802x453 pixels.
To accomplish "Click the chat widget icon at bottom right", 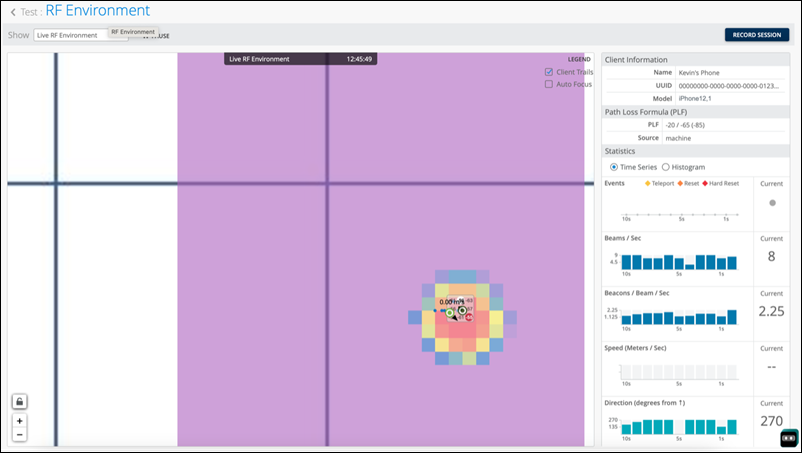I will pyautogui.click(x=788, y=437).
